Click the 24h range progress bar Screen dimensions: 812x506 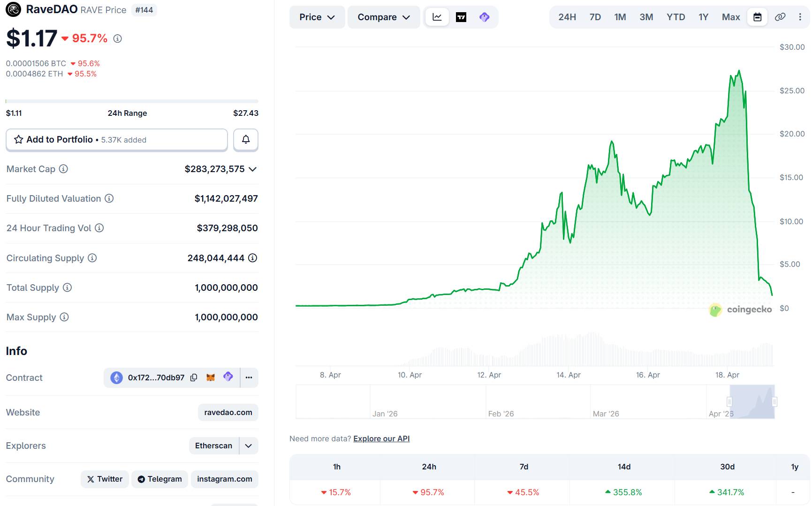click(132, 101)
